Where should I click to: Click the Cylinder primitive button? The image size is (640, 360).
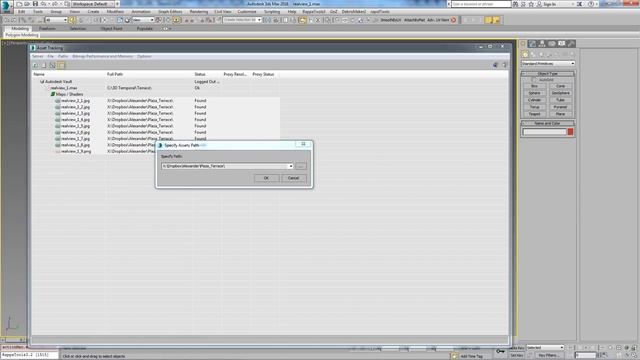[x=534, y=100]
